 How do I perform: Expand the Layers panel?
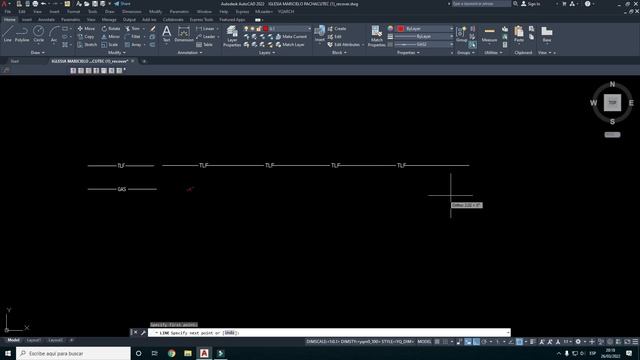(267, 53)
